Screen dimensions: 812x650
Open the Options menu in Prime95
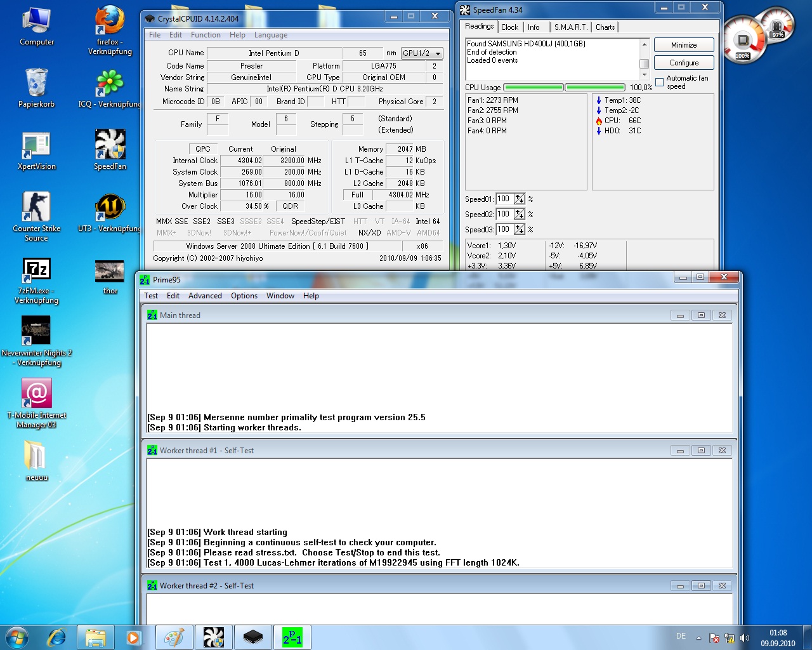(244, 296)
